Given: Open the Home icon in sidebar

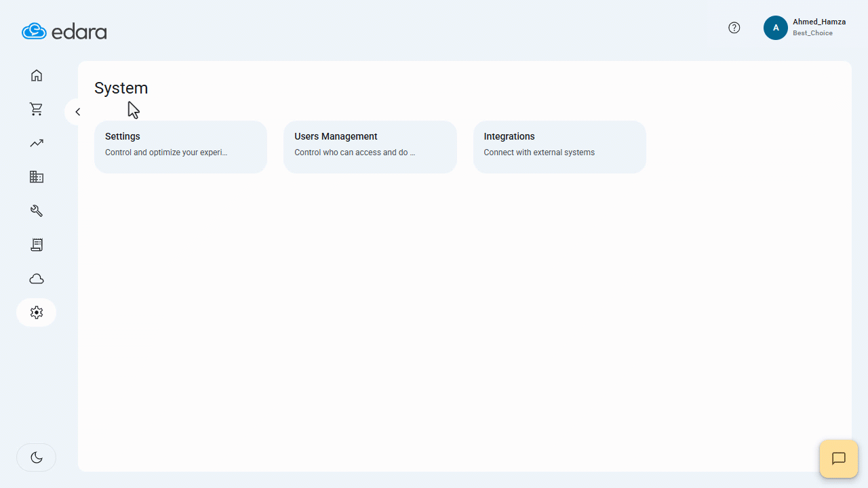Looking at the screenshot, I should 37,75.
